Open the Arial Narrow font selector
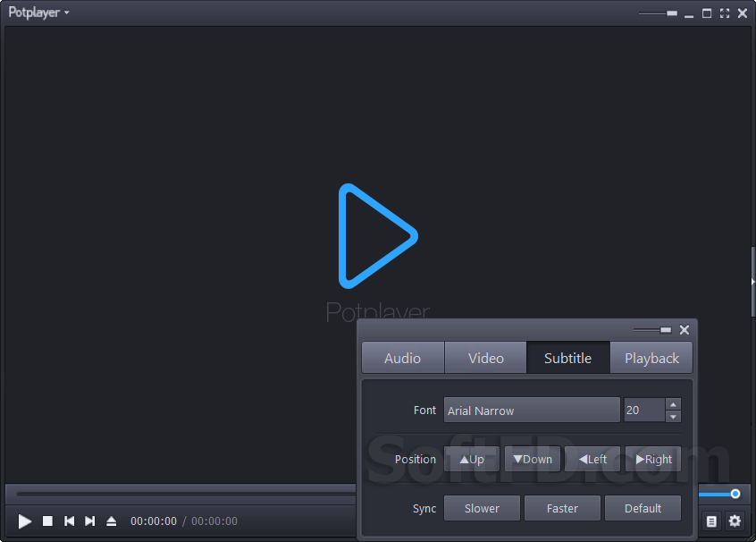The height and width of the screenshot is (542, 756). [x=532, y=411]
